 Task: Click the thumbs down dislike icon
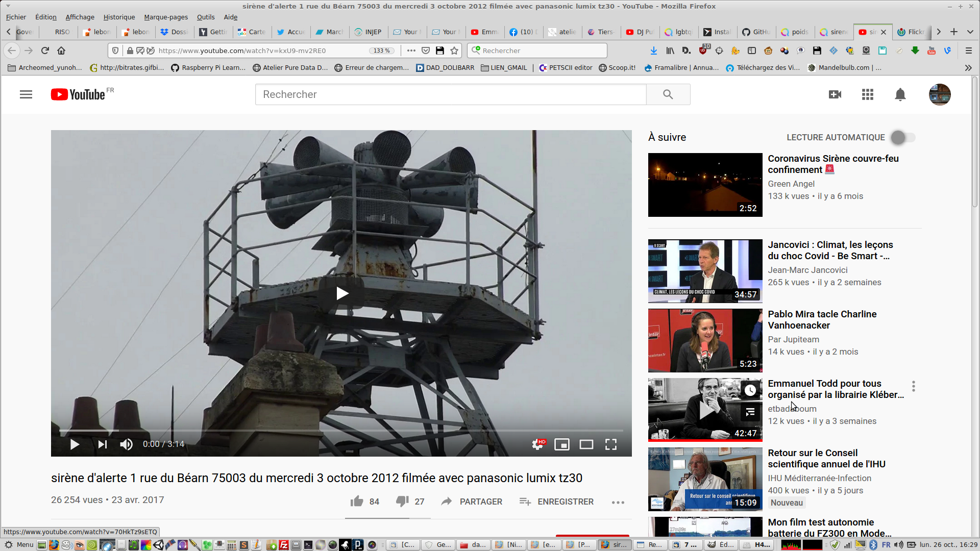coord(402,502)
